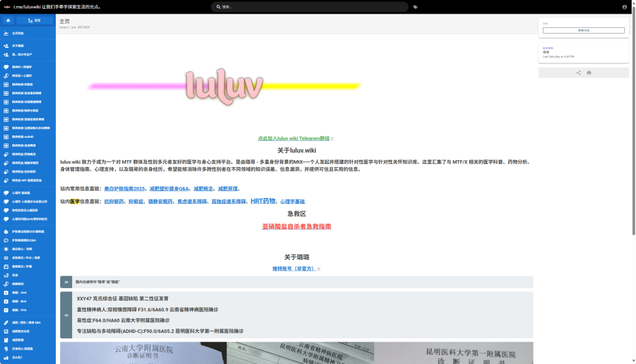This screenshot has height=364, width=636.
Task: Open the tags icon in top bar
Action: click(415, 7)
